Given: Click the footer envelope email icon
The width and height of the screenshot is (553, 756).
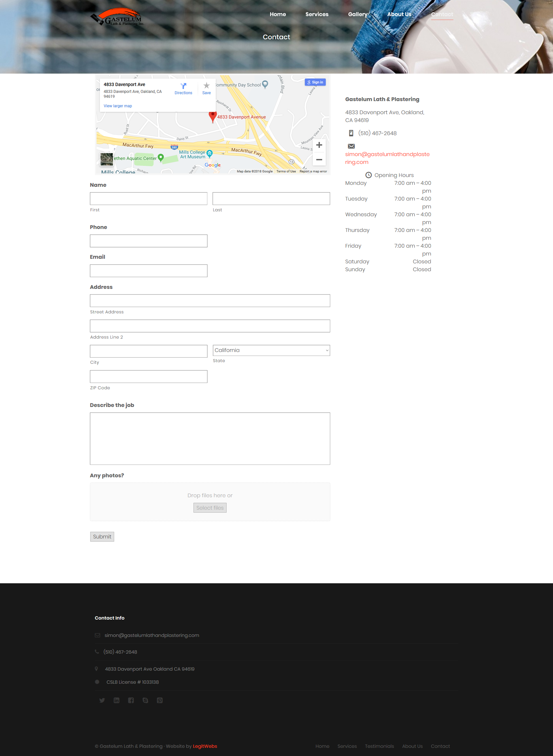Looking at the screenshot, I should [x=98, y=635].
